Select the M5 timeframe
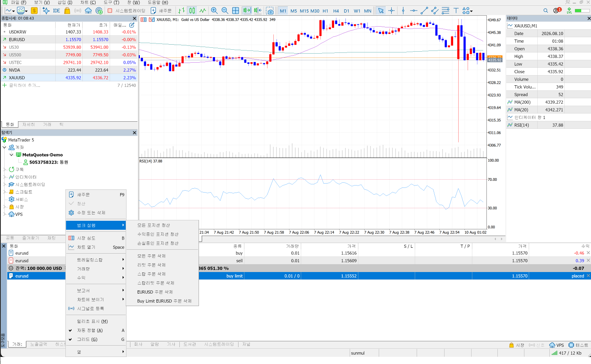This screenshot has height=364, width=591. tap(294, 11)
